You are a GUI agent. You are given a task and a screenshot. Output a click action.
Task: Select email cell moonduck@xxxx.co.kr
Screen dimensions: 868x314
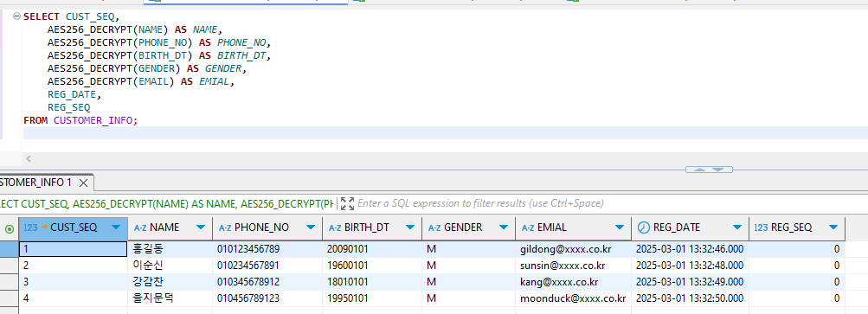pyautogui.click(x=573, y=298)
